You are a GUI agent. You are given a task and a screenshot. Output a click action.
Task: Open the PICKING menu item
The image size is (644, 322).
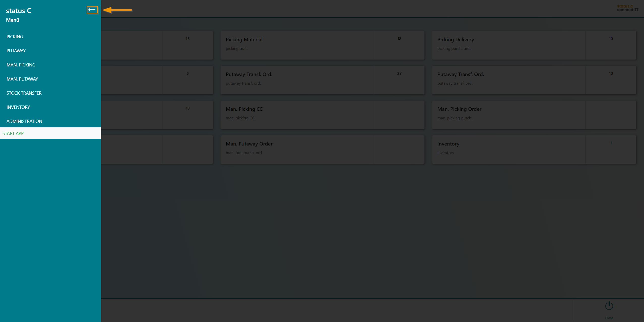pos(15,37)
